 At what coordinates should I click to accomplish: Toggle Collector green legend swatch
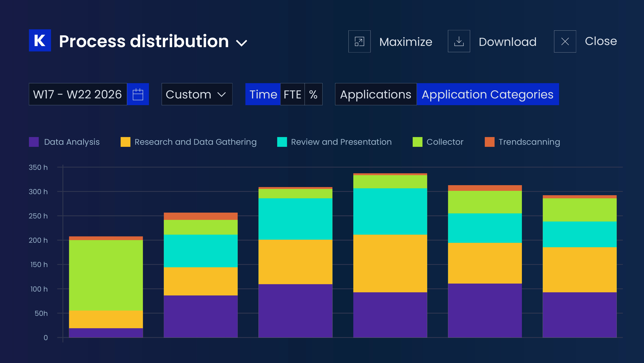click(x=417, y=142)
